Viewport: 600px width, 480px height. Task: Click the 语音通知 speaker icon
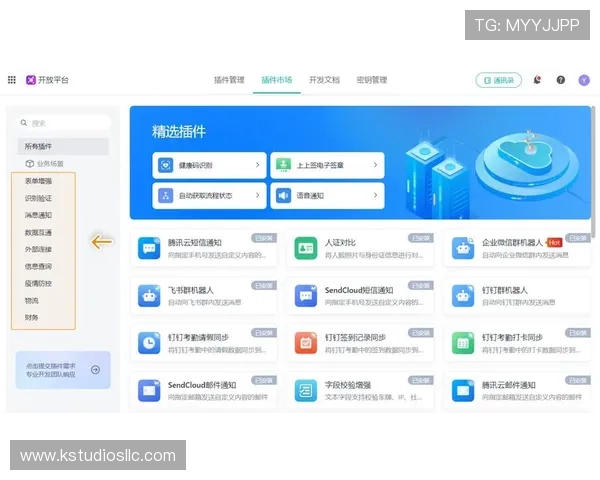(284, 196)
